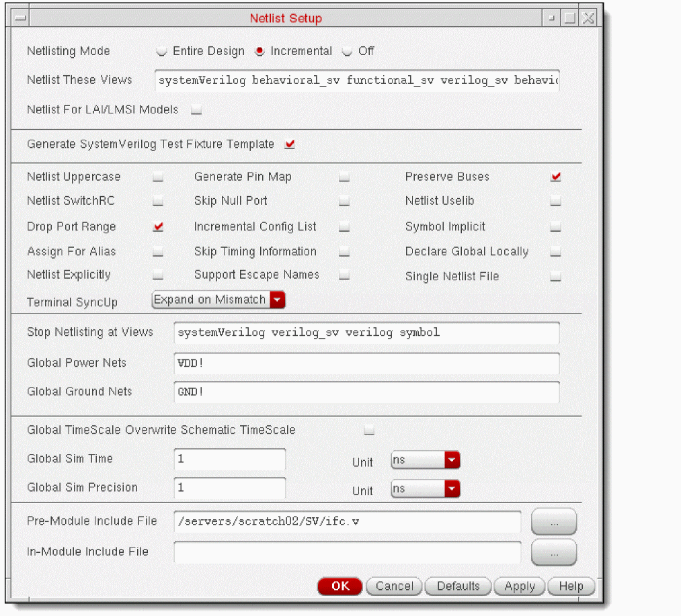The height and width of the screenshot is (616, 681).
Task: Toggle the Single Netlist File checkbox
Action: click(555, 276)
